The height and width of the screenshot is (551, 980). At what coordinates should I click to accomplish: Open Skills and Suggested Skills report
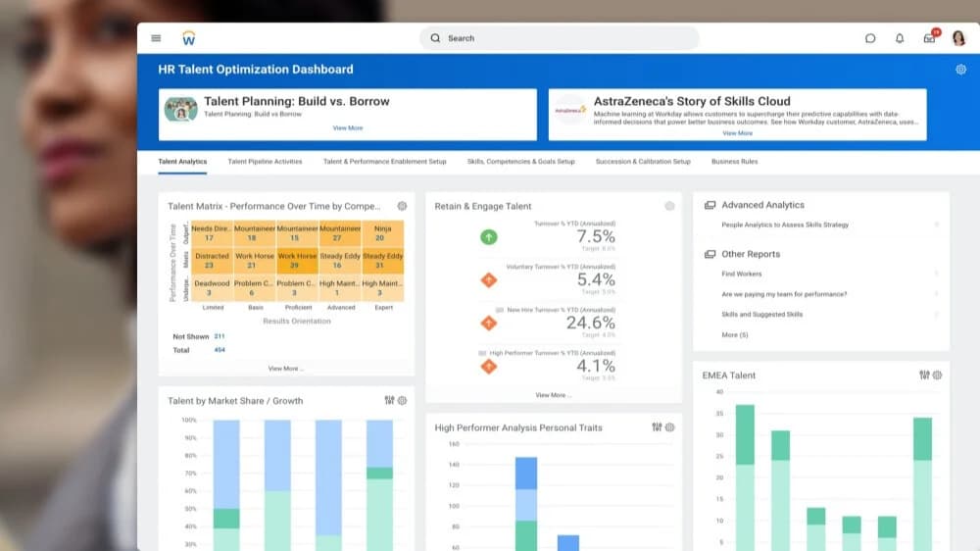pos(761,314)
